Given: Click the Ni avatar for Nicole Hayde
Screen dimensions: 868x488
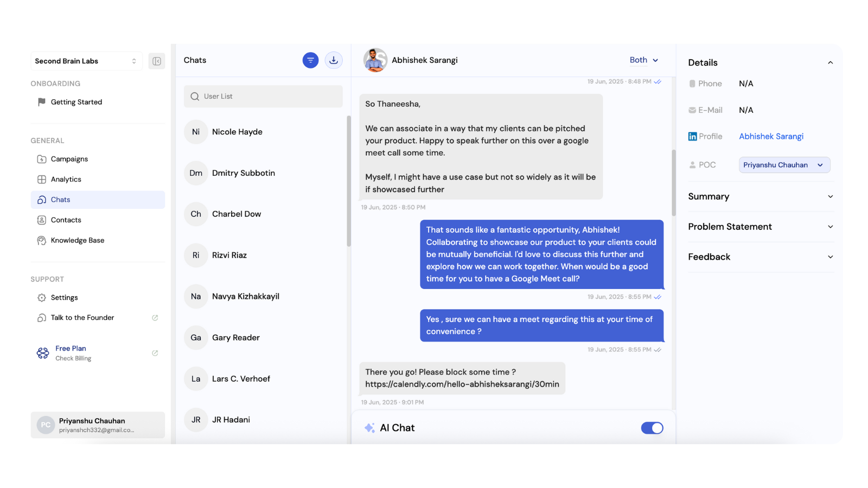Looking at the screenshot, I should 196,132.
